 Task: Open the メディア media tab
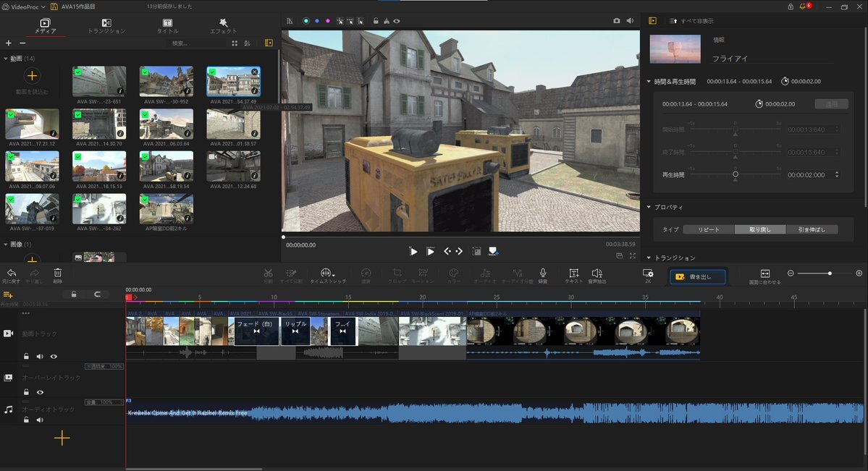tap(46, 26)
